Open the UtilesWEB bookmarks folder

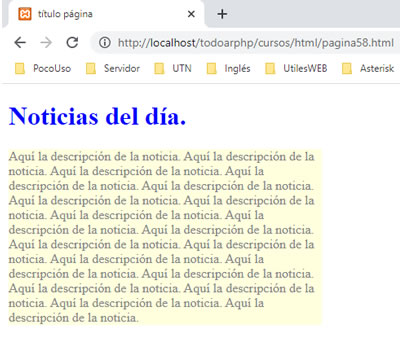296,68
